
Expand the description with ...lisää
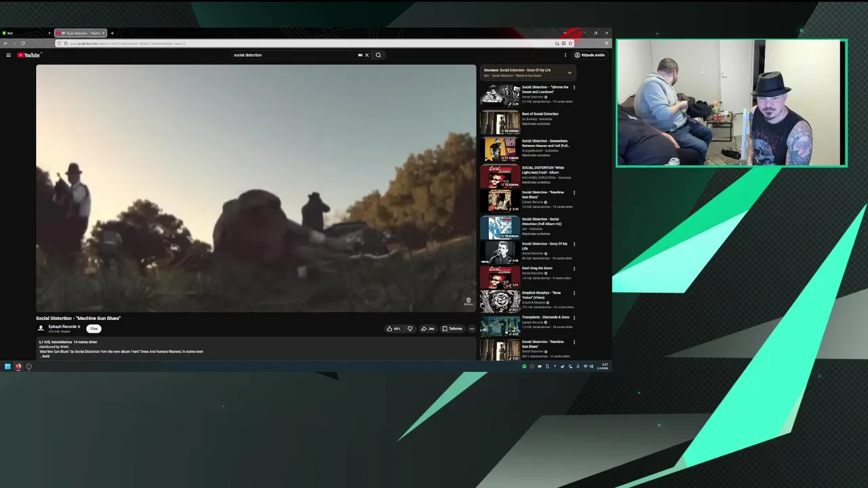[45, 356]
